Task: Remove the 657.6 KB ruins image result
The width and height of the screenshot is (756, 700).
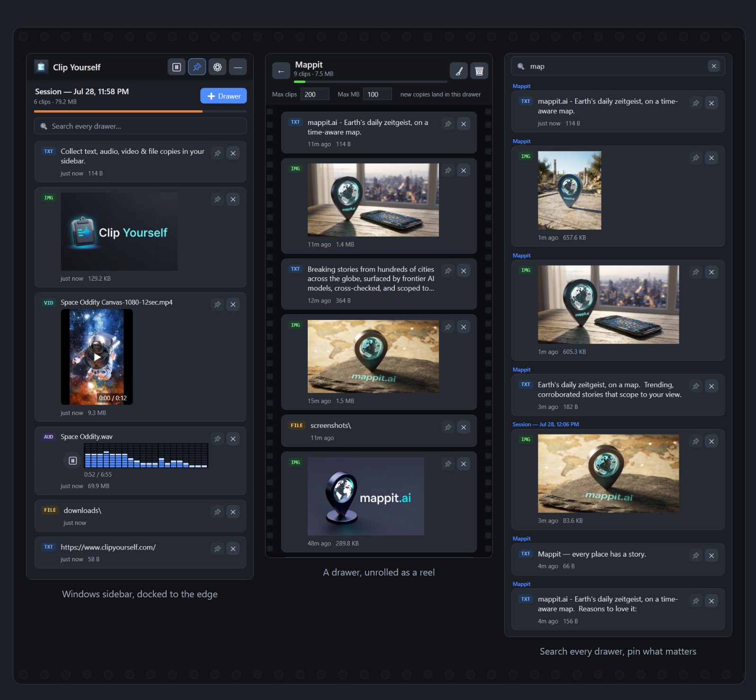Action: coord(712,158)
